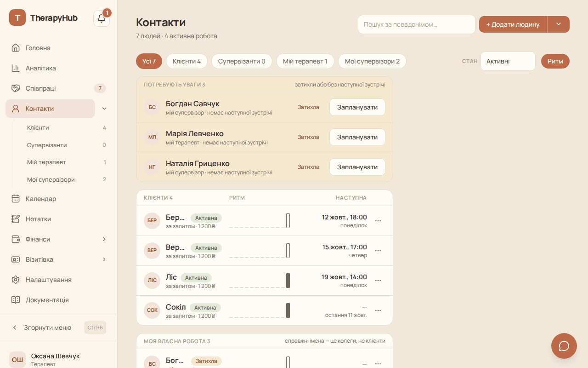Focus the Пошук за псевдонімом search field

[417, 24]
